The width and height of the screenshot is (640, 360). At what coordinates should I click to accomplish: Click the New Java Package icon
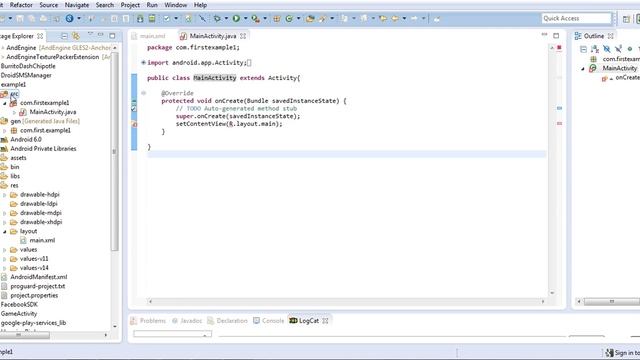(277, 18)
